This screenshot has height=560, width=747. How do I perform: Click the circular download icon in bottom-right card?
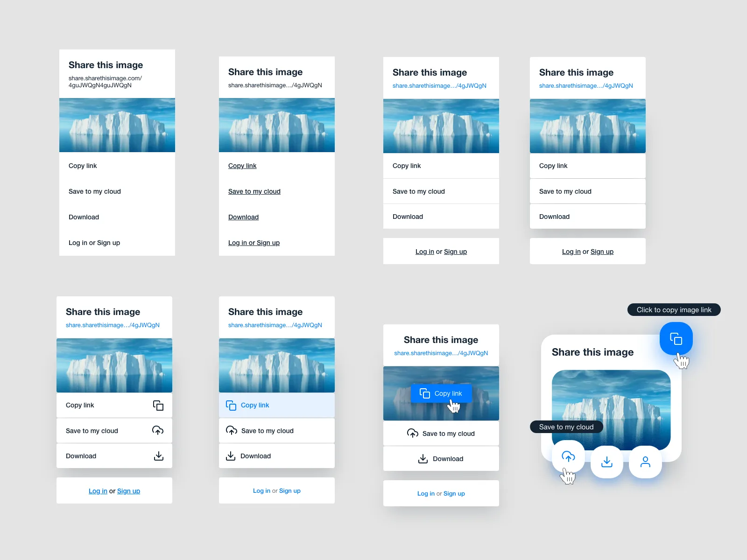pos(606,462)
